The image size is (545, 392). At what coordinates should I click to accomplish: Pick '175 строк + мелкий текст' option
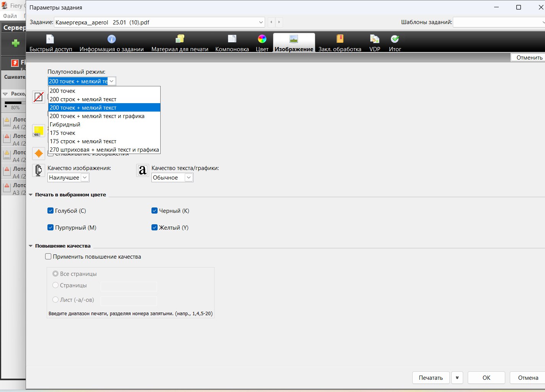pyautogui.click(x=104, y=141)
